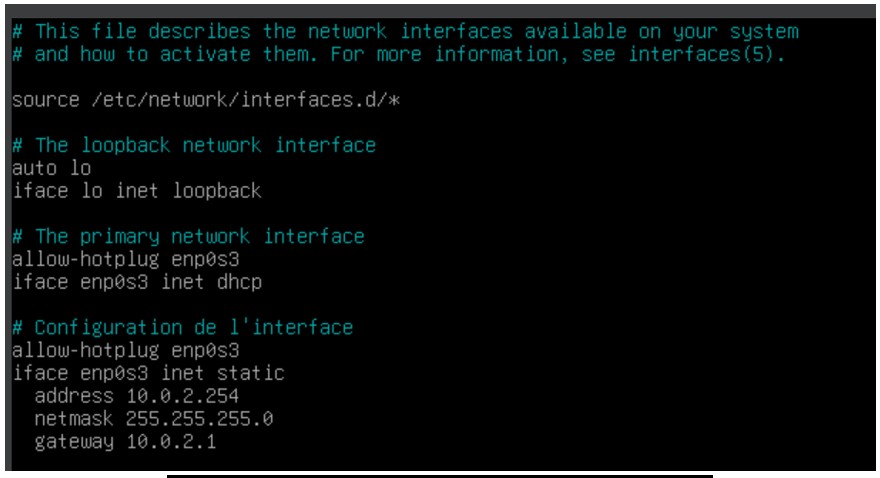This screenshot has height=478, width=880.
Task: Click "allow-hotplug" under the Configuration de l'interface comment
Action: click(85, 350)
